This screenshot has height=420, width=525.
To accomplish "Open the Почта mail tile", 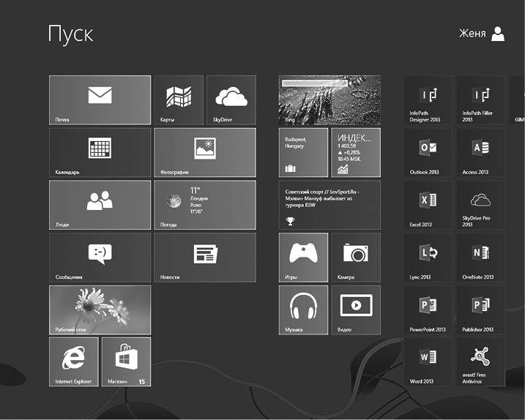I will (100, 100).
